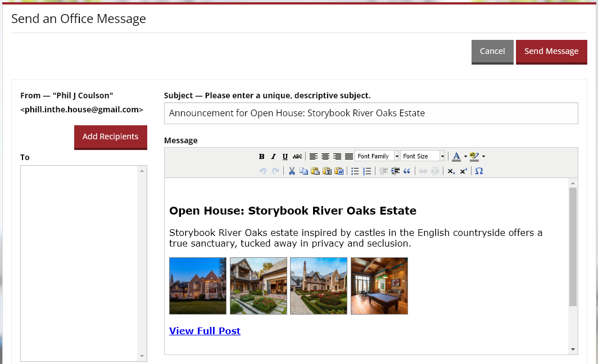The height and width of the screenshot is (364, 598).
Task: Click the Blockquote icon
Action: (x=407, y=170)
